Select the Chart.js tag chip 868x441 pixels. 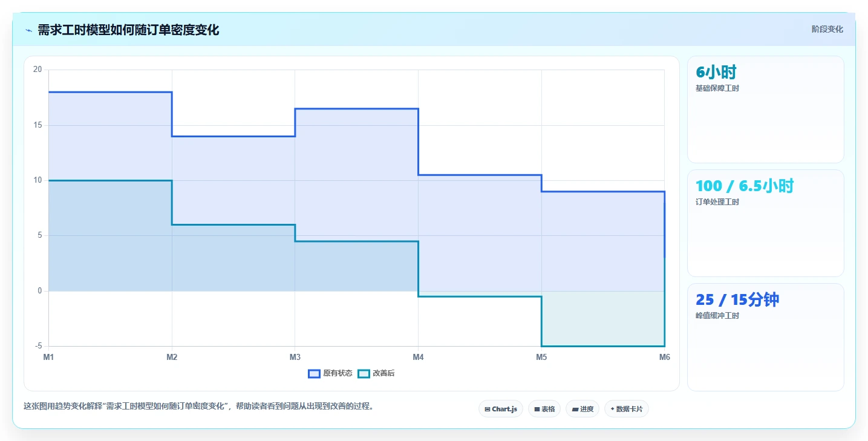pyautogui.click(x=501, y=409)
